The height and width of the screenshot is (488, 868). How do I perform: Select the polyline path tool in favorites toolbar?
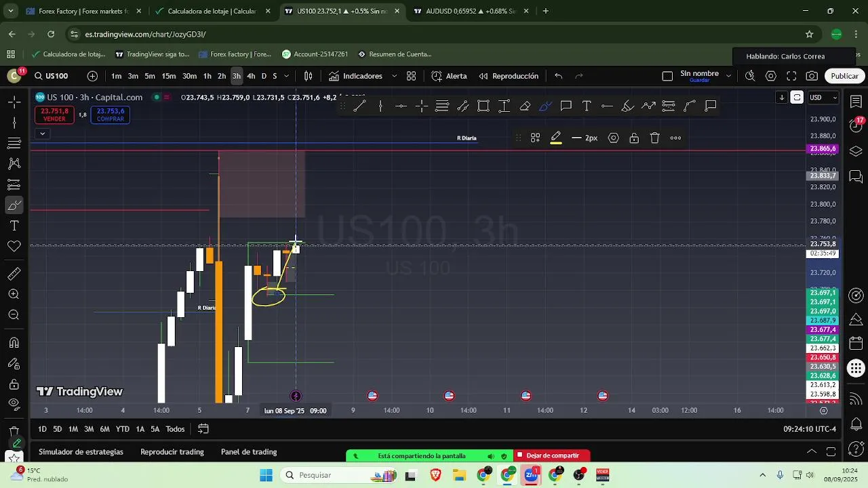(648, 106)
